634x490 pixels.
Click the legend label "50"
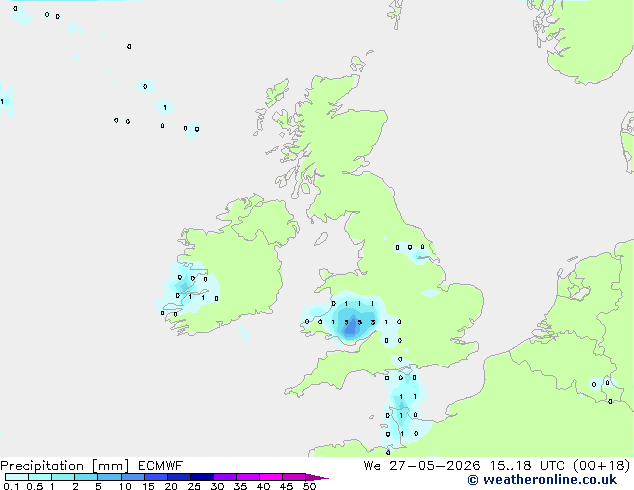309,486
